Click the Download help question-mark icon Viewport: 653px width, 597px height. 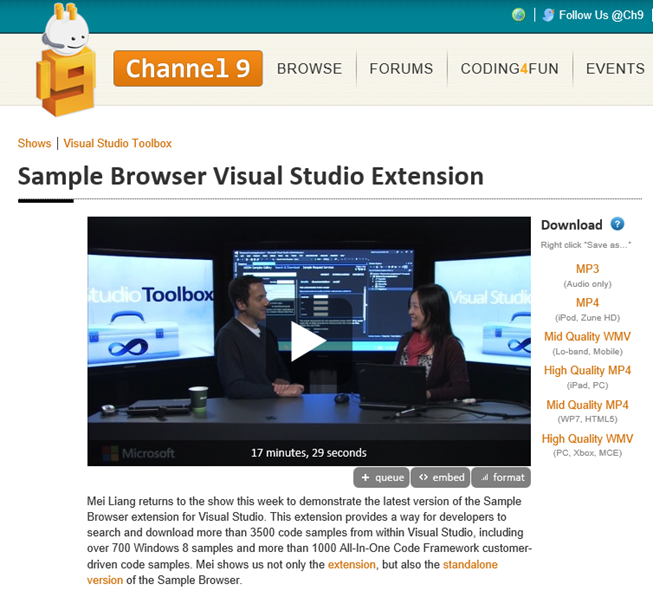pos(617,224)
